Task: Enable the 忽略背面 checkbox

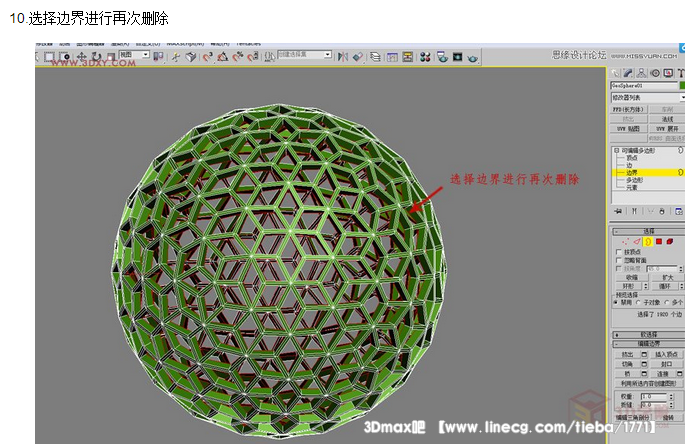Action: 619,260
